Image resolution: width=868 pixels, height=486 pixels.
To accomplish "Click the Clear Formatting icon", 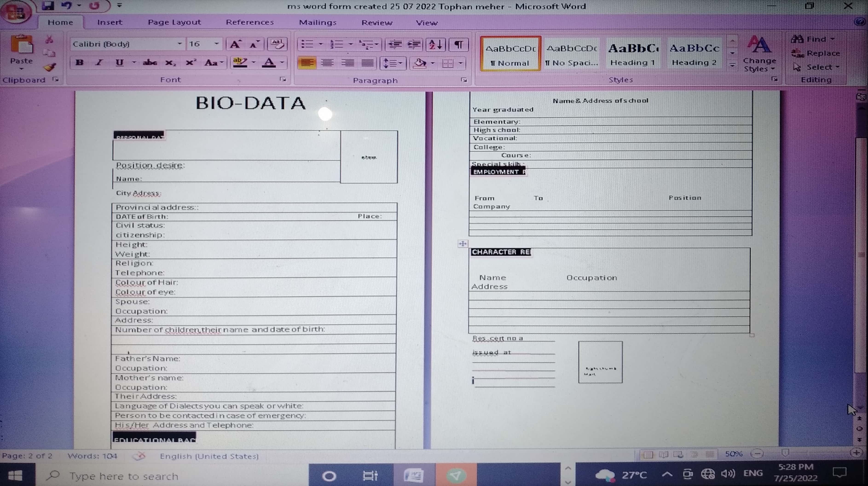I will click(x=277, y=44).
